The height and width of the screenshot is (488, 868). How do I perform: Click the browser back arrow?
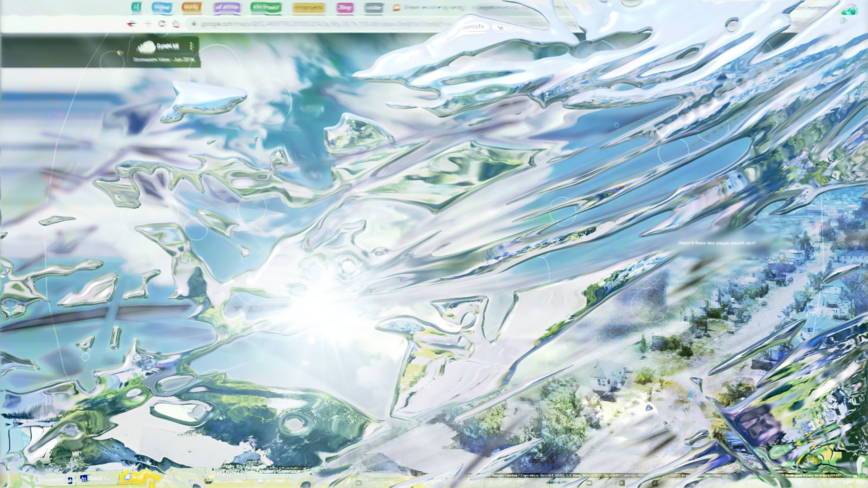(132, 24)
